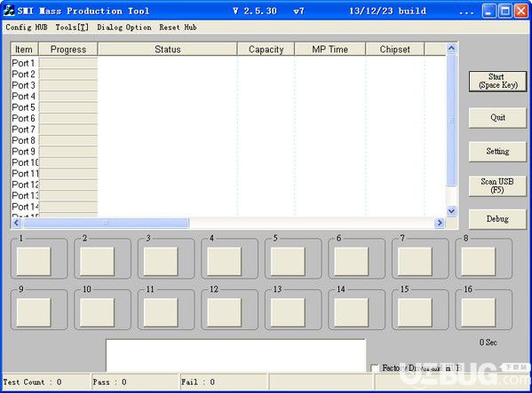This screenshot has width=532, height=393.
Task: Click the Capacity column header
Action: click(266, 49)
